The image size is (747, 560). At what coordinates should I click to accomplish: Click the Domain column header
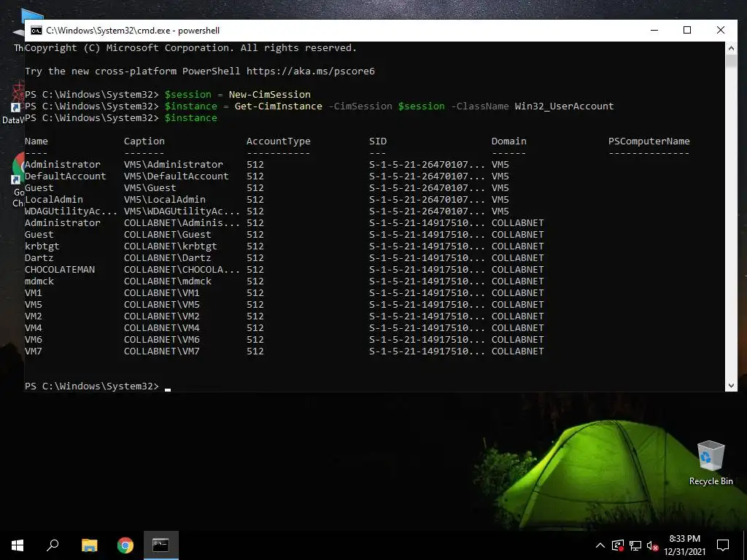(x=508, y=141)
